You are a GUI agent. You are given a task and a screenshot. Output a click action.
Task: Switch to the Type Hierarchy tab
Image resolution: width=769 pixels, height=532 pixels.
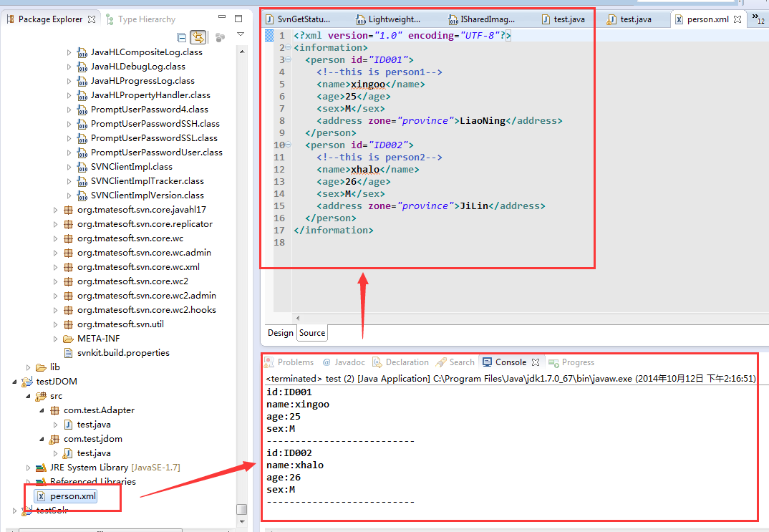pos(141,19)
